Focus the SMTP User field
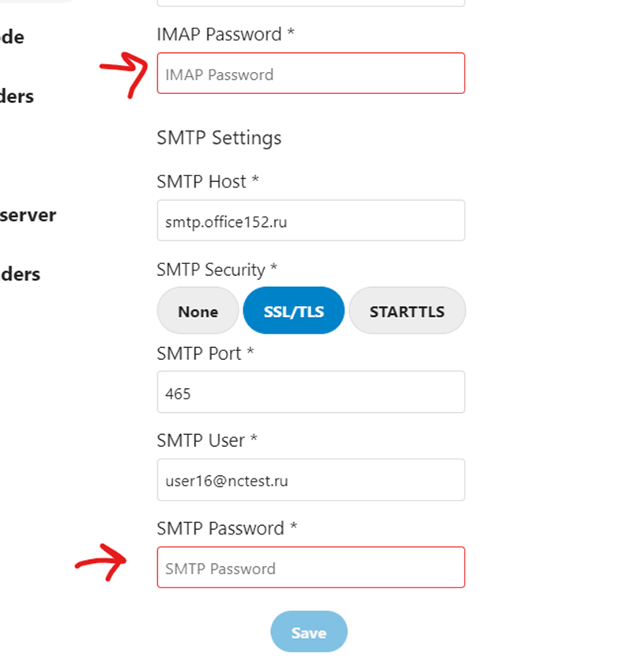Viewport: 644px width, 669px height. (x=311, y=480)
